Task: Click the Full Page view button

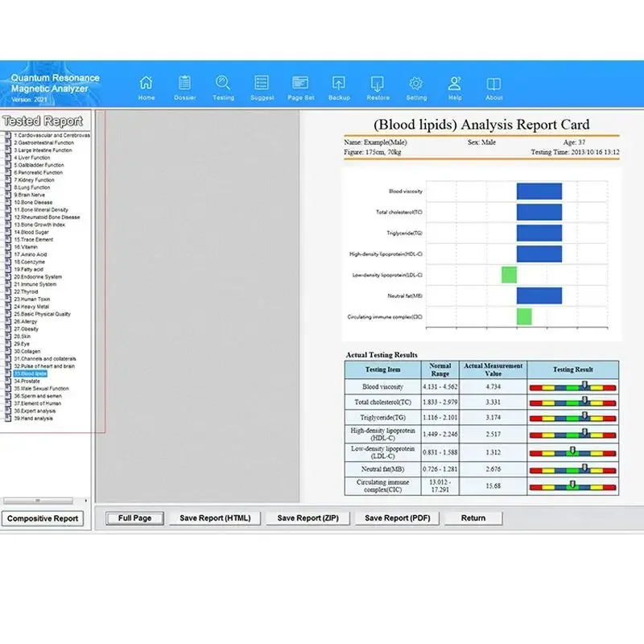Action: pyautogui.click(x=134, y=518)
